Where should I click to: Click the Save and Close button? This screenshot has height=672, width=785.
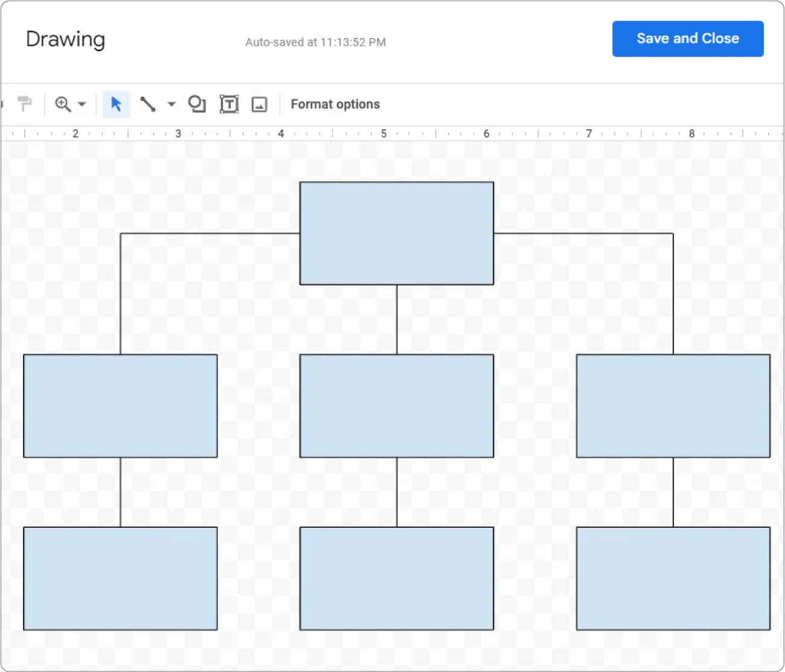coord(687,38)
